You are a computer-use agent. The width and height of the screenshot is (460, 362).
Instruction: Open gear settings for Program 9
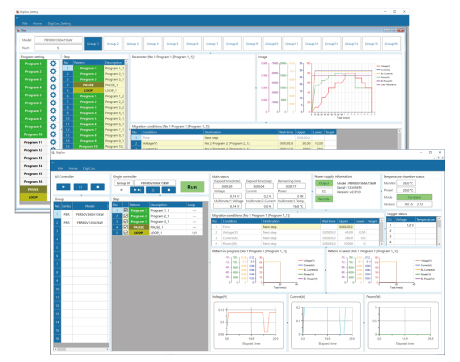(53, 126)
